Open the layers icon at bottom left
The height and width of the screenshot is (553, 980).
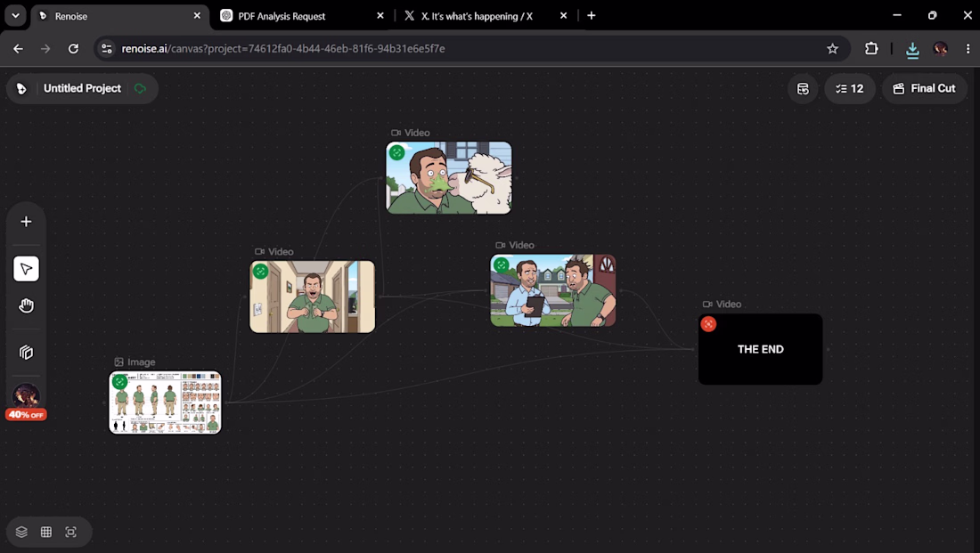21,532
